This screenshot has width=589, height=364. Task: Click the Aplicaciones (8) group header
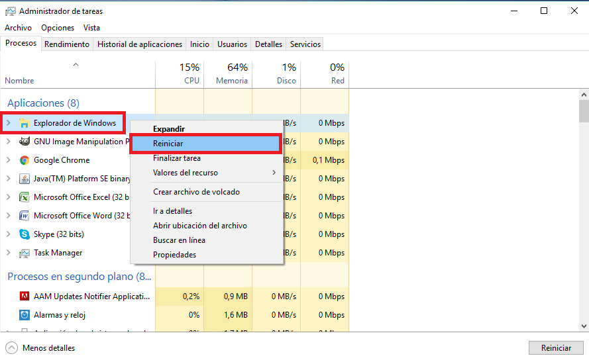(43, 103)
